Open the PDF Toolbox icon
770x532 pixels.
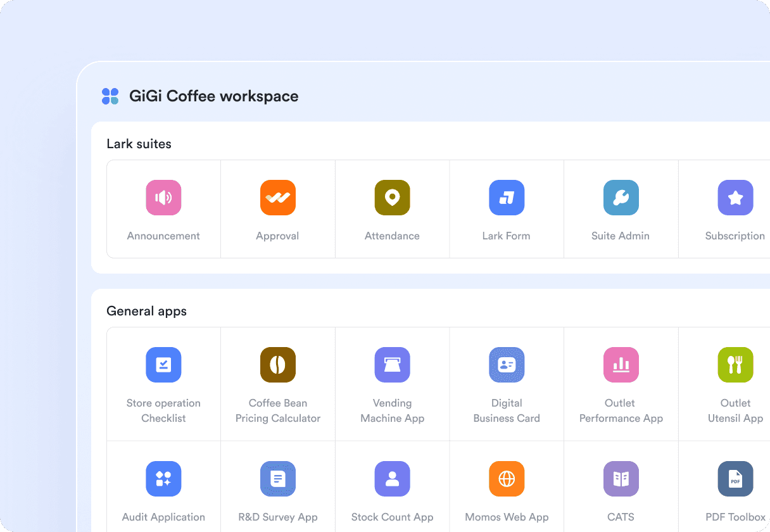[x=735, y=479]
